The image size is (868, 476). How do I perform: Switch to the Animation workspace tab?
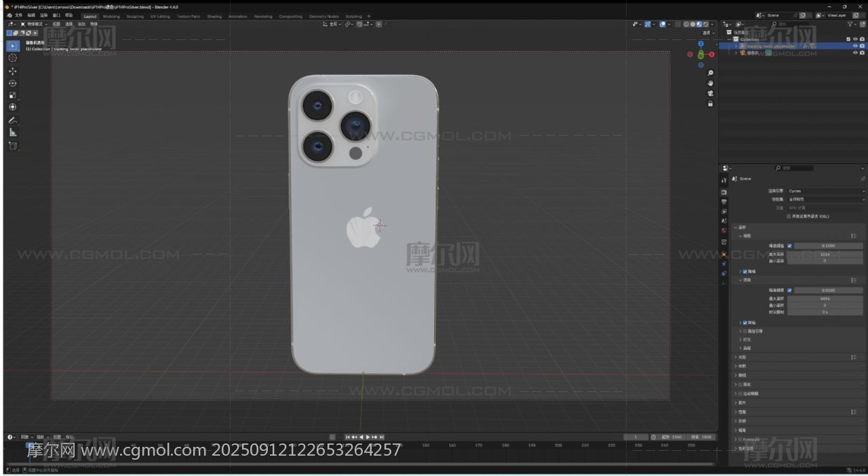click(238, 16)
